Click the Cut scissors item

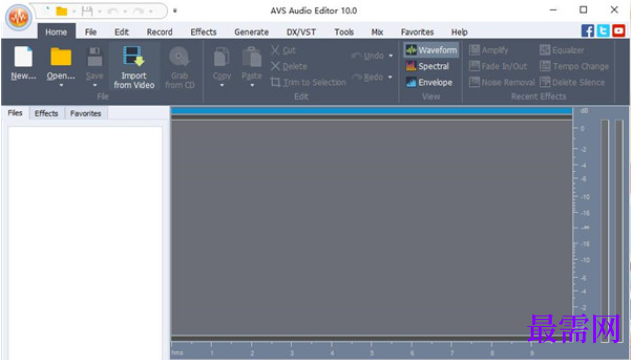pos(284,50)
